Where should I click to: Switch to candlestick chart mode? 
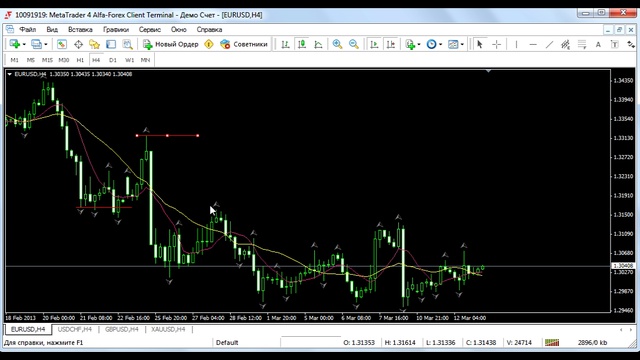[x=302, y=44]
